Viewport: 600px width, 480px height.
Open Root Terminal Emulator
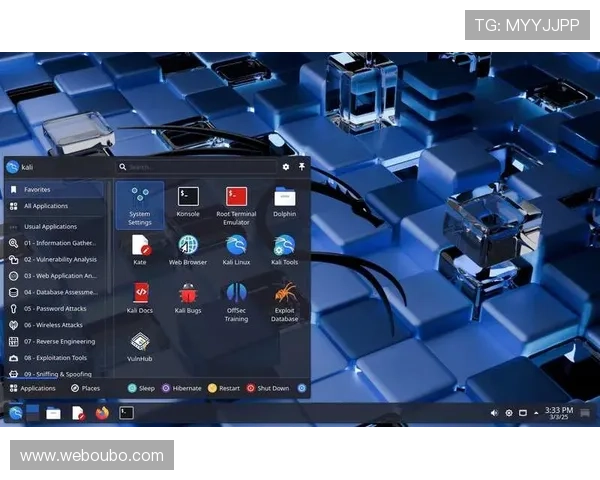236,202
